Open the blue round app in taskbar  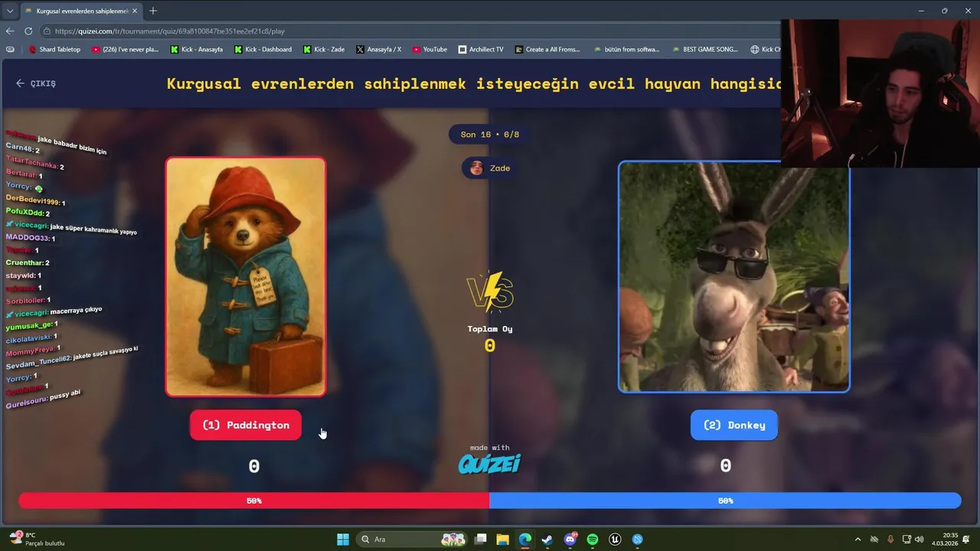(x=638, y=540)
